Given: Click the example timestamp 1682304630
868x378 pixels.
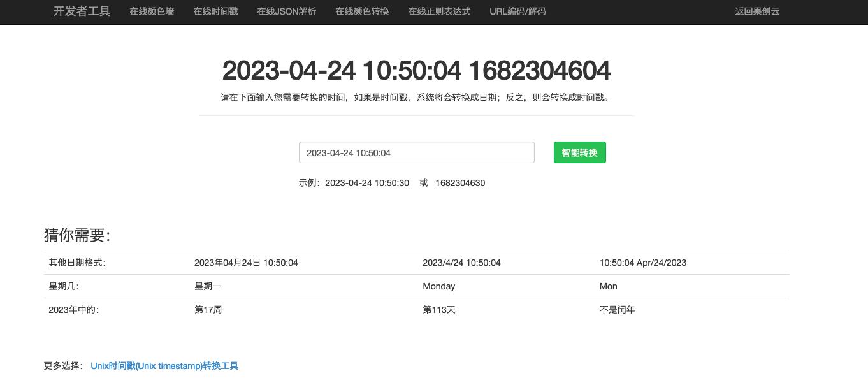Looking at the screenshot, I should tap(460, 183).
